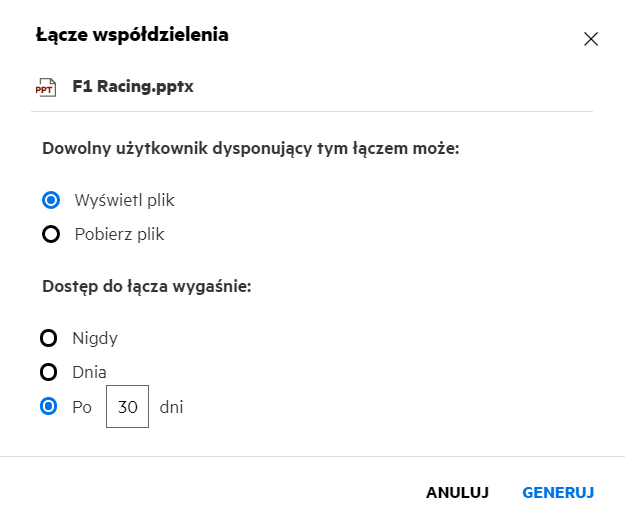625x526 pixels.
Task: Choose the Dnia expiry radio button
Action: coord(49,373)
